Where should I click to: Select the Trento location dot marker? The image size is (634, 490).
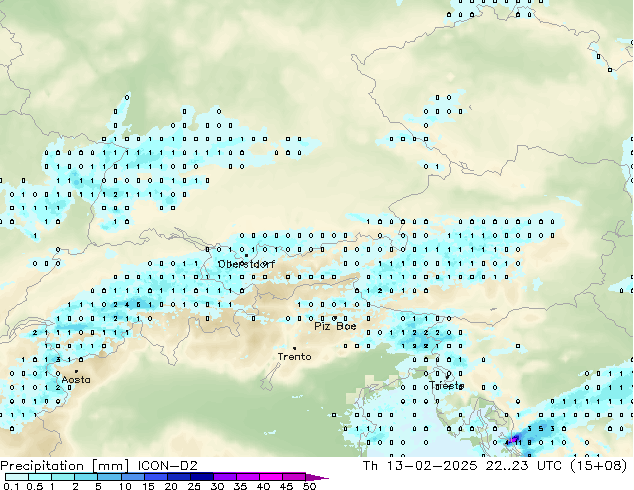(x=294, y=348)
